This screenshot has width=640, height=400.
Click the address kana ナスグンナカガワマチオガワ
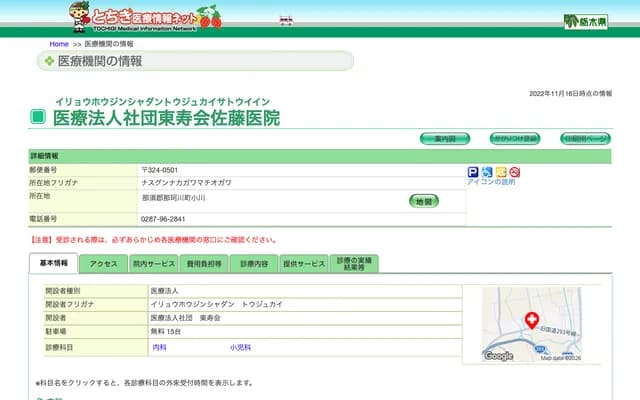point(186,182)
